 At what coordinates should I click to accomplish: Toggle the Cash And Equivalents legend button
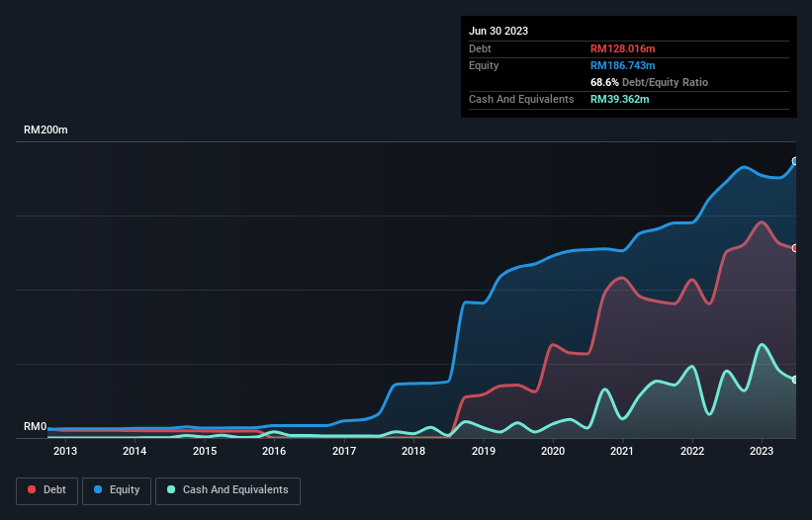coord(227,490)
